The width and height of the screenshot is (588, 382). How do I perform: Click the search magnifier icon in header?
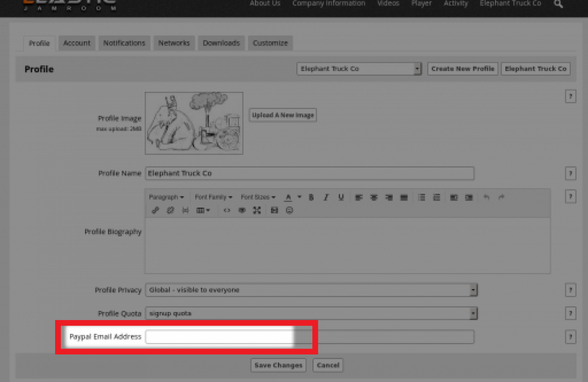[558, 4]
